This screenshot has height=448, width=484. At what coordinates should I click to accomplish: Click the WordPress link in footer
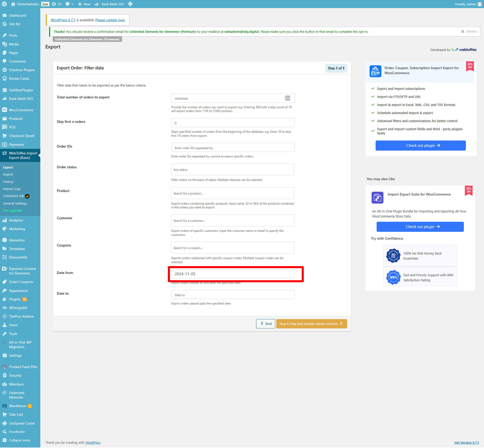[93, 443]
